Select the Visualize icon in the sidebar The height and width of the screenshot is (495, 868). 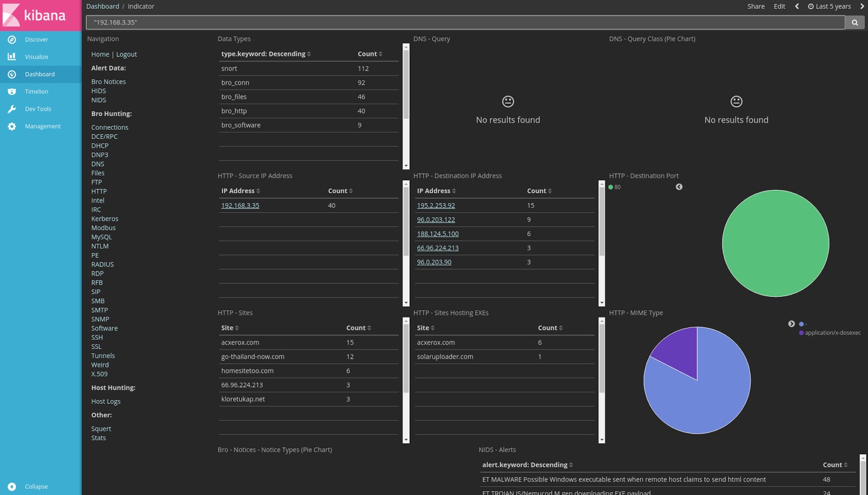(36, 56)
